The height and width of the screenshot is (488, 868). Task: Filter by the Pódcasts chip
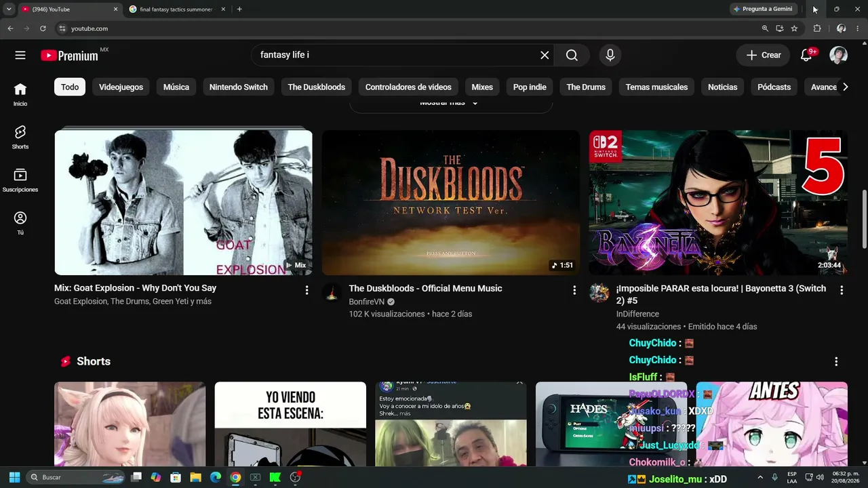[x=774, y=87]
